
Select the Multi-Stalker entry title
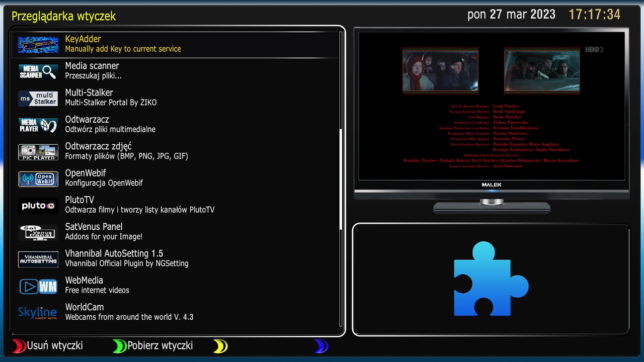pos(89,93)
